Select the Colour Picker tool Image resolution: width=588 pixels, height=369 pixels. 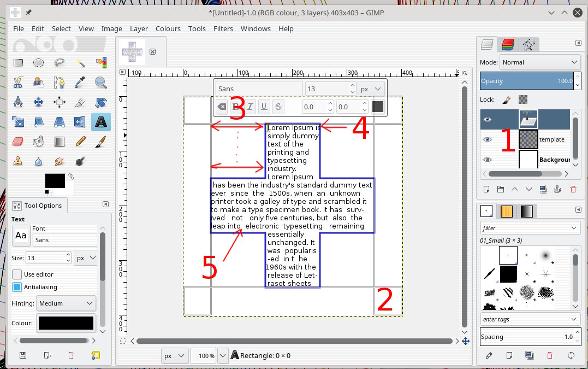(x=80, y=82)
